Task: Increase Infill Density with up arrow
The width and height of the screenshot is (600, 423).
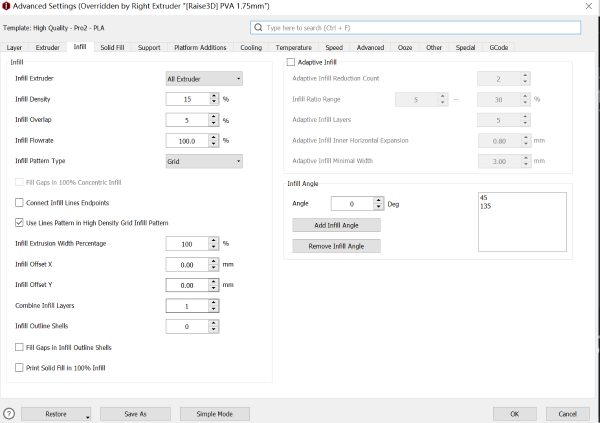Action: tap(214, 96)
